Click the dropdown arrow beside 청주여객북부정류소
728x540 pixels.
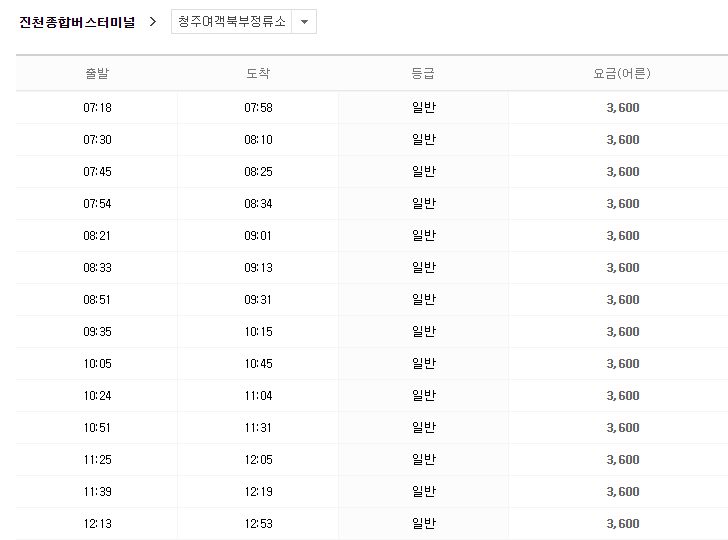(x=304, y=22)
